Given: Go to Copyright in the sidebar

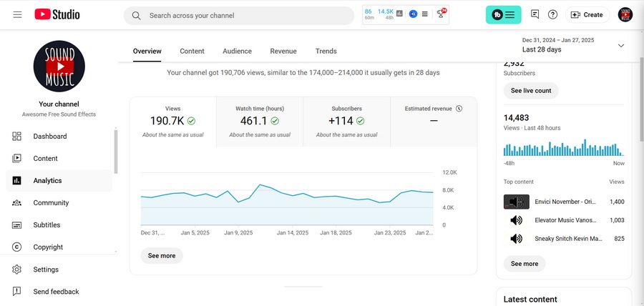Looking at the screenshot, I should pos(48,247).
